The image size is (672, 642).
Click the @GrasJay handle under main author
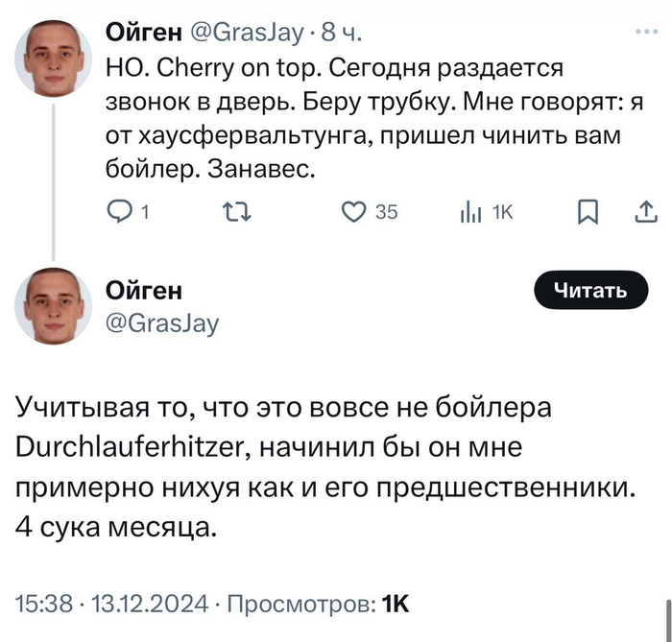tap(161, 323)
